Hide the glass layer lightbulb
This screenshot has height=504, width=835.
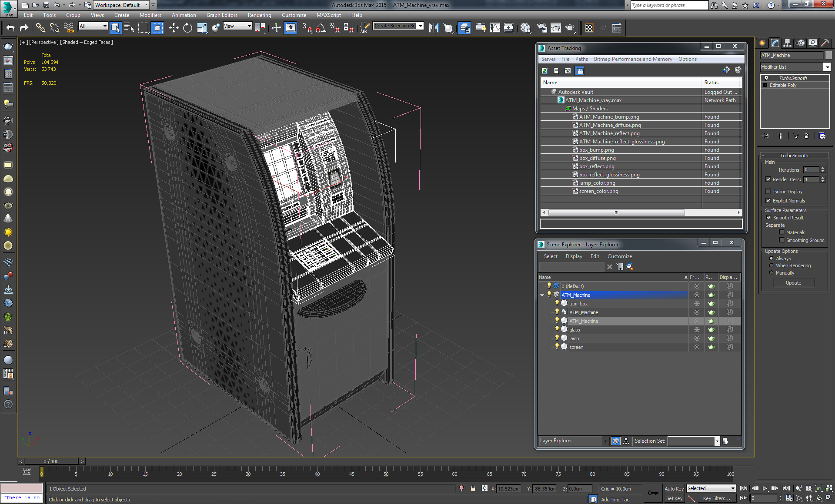(557, 329)
